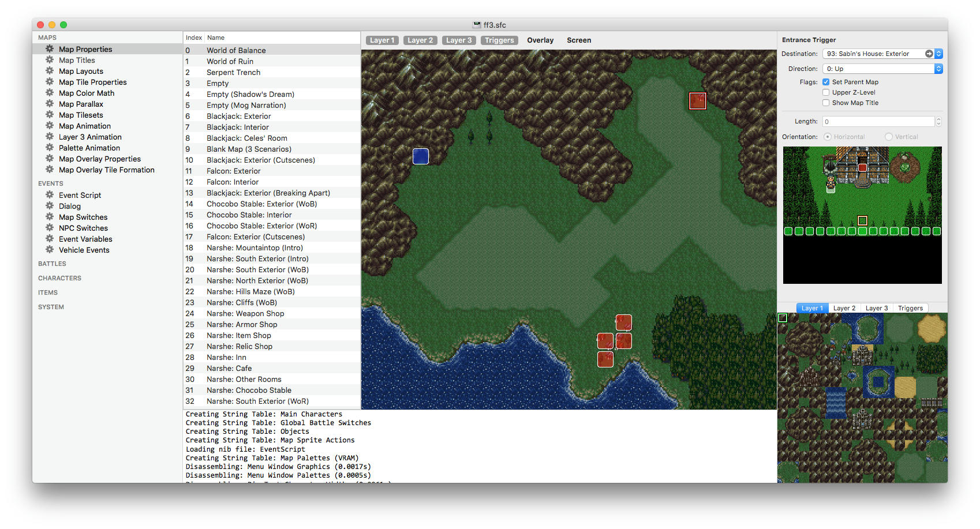The height and width of the screenshot is (529, 980).
Task: Select Horizontal orientation radio button
Action: coord(828,137)
